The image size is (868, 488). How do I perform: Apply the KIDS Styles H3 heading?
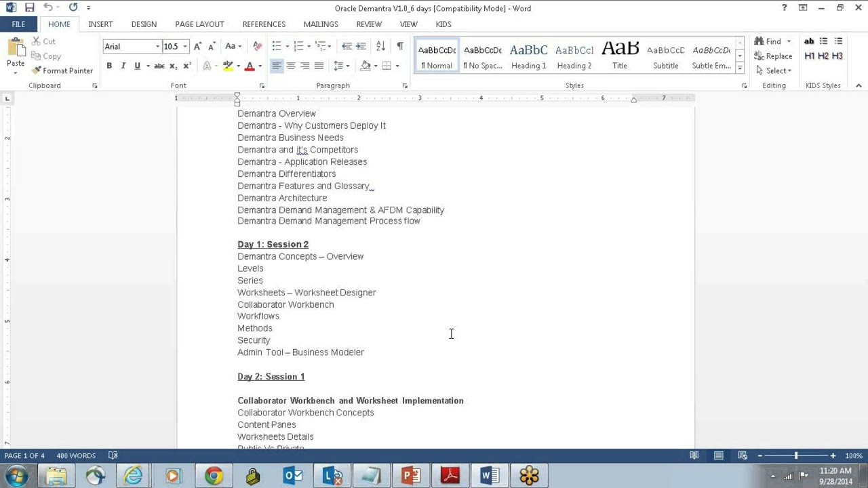point(837,56)
